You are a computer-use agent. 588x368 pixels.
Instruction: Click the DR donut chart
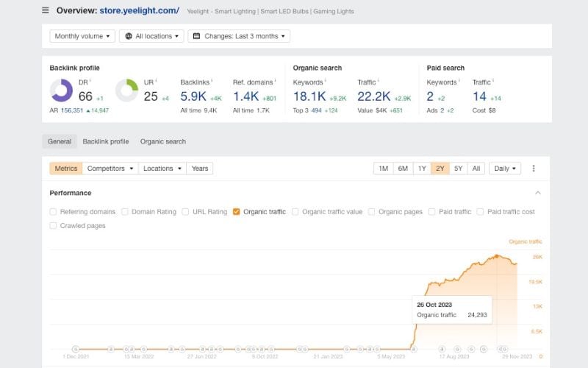click(61, 91)
